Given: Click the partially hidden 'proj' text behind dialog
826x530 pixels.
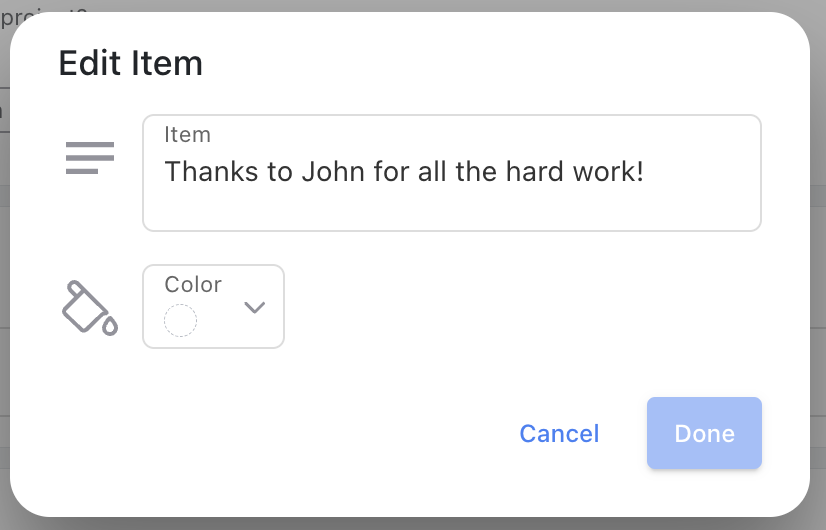Looking at the screenshot, I should point(16,17).
